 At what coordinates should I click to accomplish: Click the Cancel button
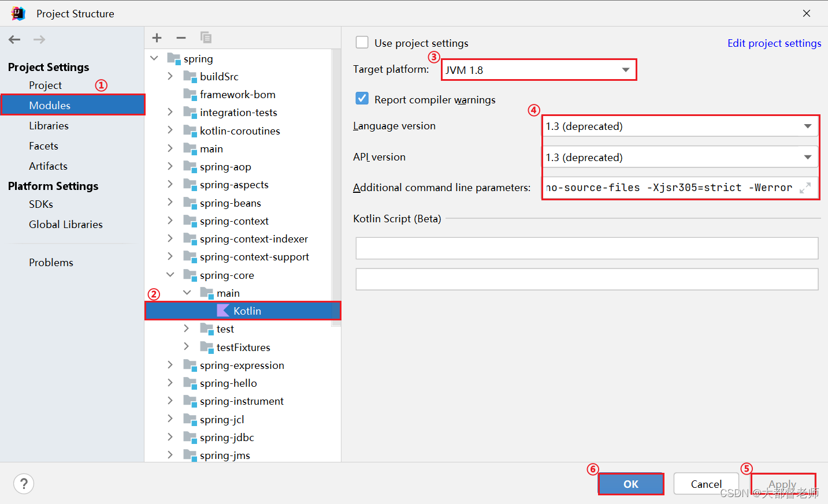(706, 484)
